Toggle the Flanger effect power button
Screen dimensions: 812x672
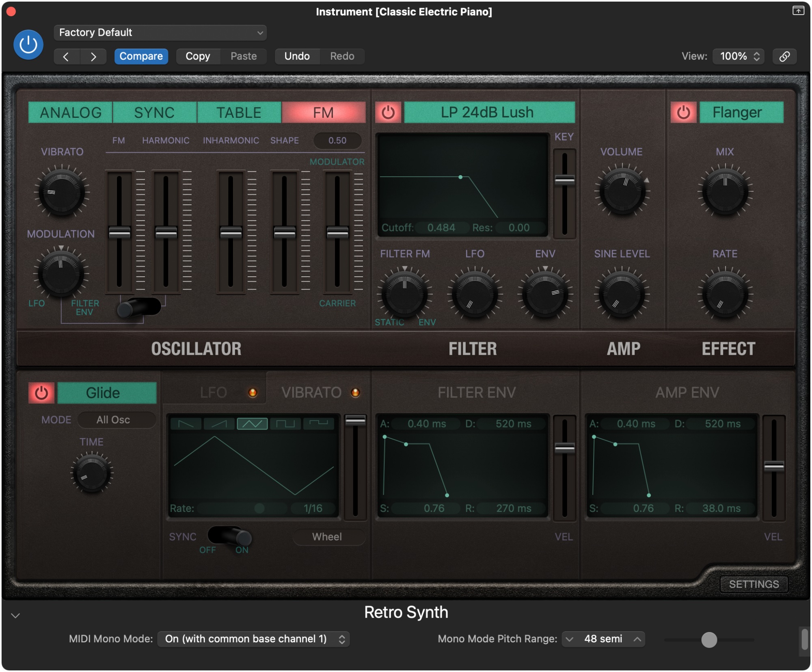(683, 113)
